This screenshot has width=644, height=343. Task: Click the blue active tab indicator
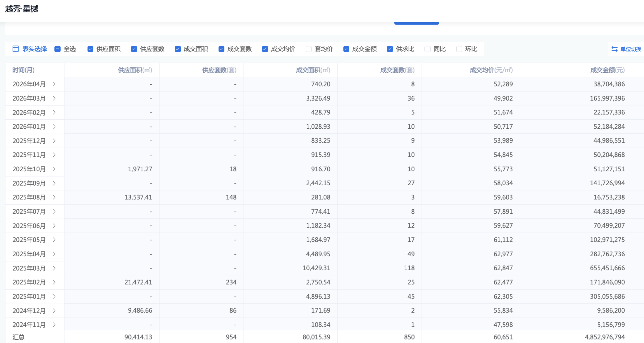[416, 23]
